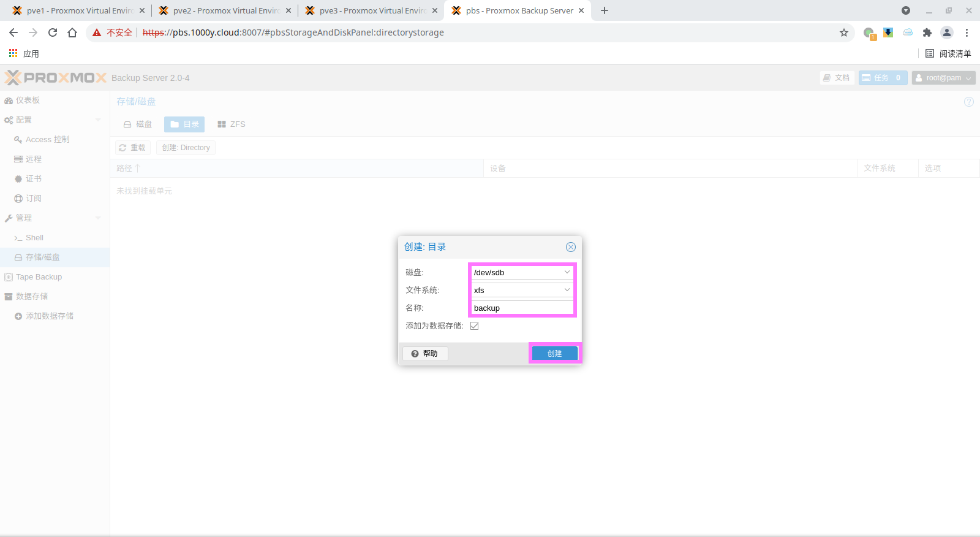The image size is (980, 537).
Task: Click the 名称 backup input field
Action: [x=521, y=308]
